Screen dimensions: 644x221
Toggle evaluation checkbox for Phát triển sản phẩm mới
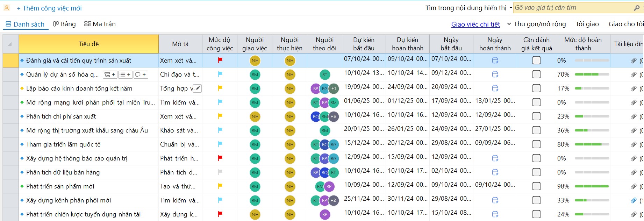pyautogui.click(x=536, y=186)
